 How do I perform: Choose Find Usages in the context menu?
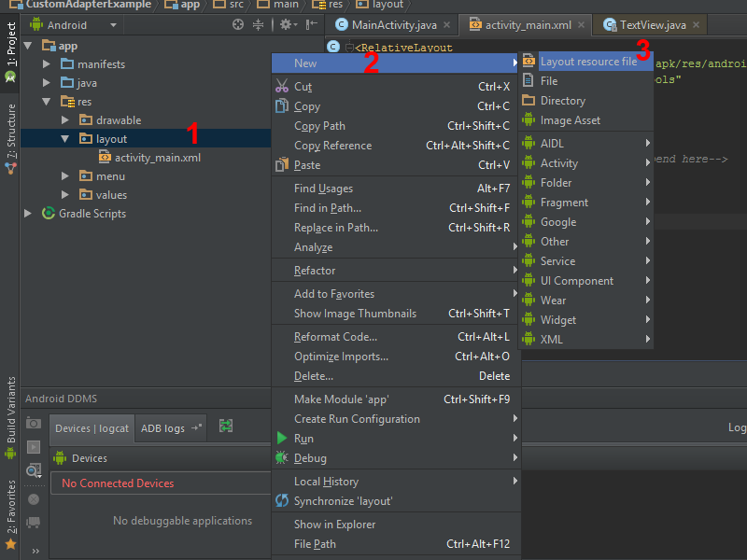pos(395,189)
